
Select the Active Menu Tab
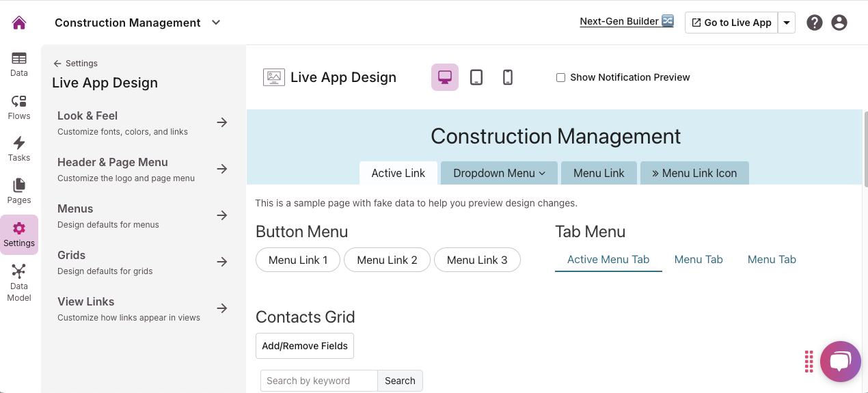tap(608, 260)
